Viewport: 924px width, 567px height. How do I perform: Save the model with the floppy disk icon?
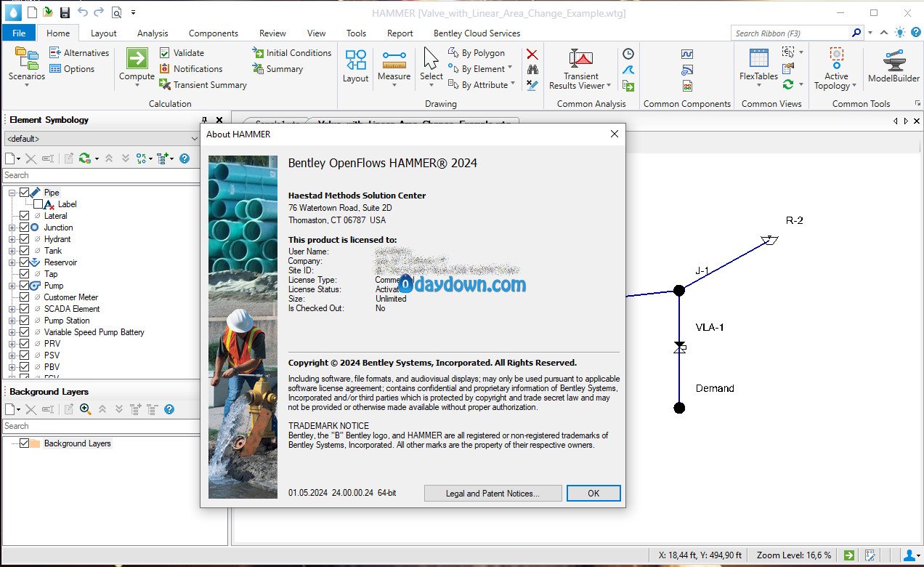[x=65, y=12]
